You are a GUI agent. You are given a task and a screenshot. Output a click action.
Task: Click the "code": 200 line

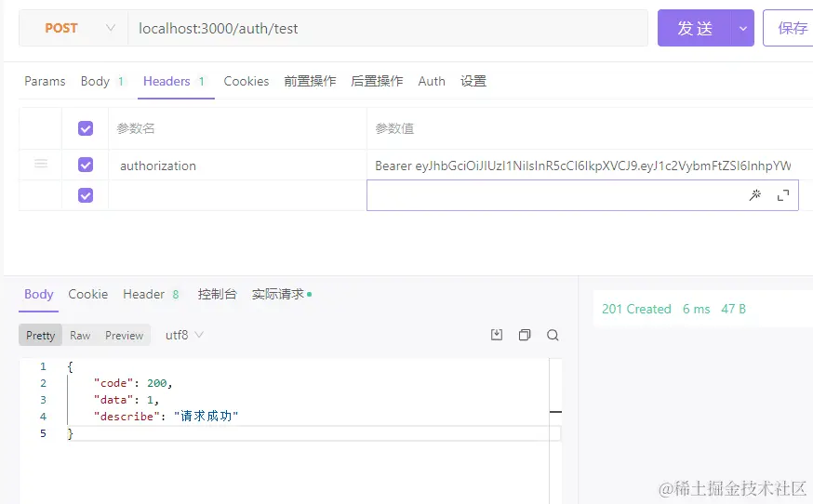pos(133,383)
